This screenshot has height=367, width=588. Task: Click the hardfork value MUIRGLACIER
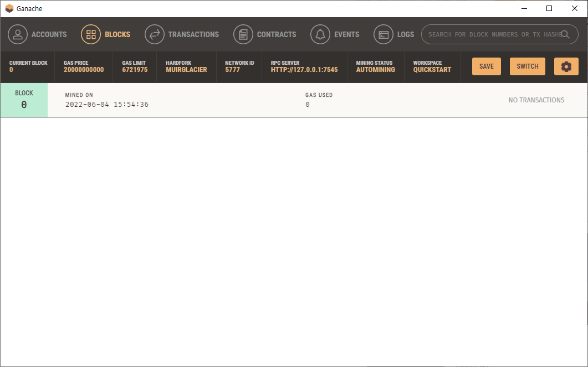pyautogui.click(x=186, y=70)
